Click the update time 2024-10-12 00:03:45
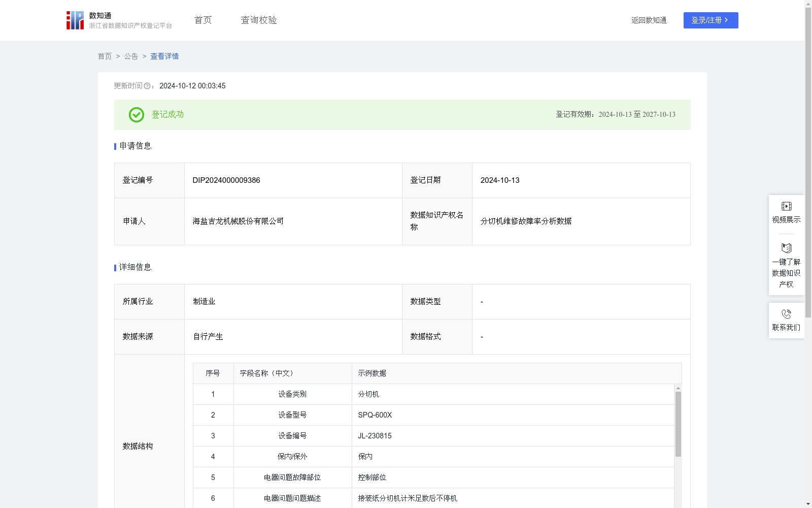The width and height of the screenshot is (812, 508). [192, 86]
